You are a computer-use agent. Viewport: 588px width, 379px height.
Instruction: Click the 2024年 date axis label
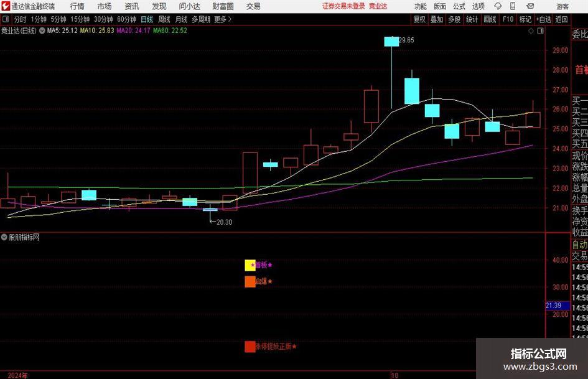pyautogui.click(x=17, y=376)
